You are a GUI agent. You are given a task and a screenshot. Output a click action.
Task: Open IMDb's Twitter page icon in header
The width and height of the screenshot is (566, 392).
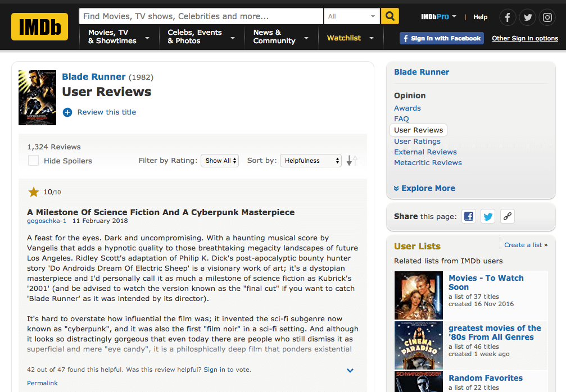point(528,17)
